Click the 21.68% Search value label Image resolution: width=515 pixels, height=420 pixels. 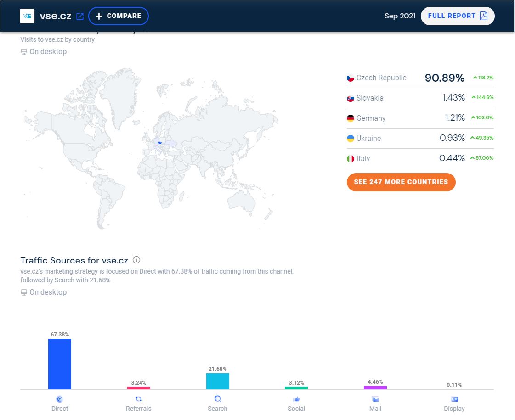[217, 369]
